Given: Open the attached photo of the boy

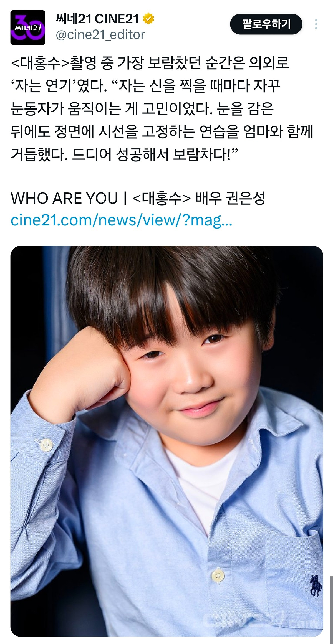Looking at the screenshot, I should pos(167,441).
